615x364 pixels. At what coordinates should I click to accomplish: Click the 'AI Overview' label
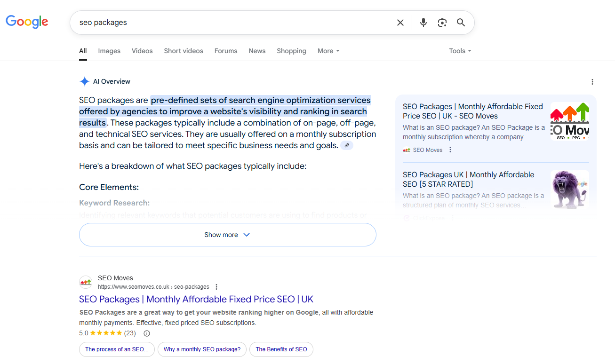point(112,81)
